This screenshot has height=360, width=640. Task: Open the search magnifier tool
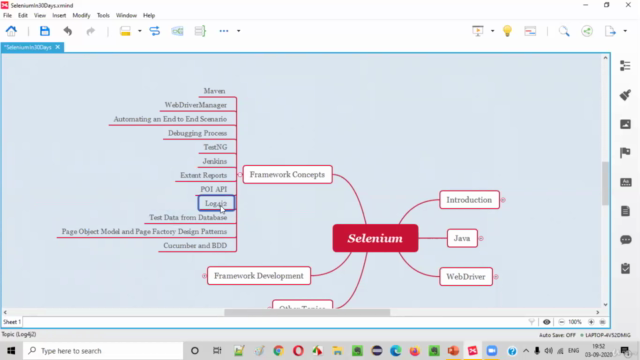pyautogui.click(x=564, y=31)
